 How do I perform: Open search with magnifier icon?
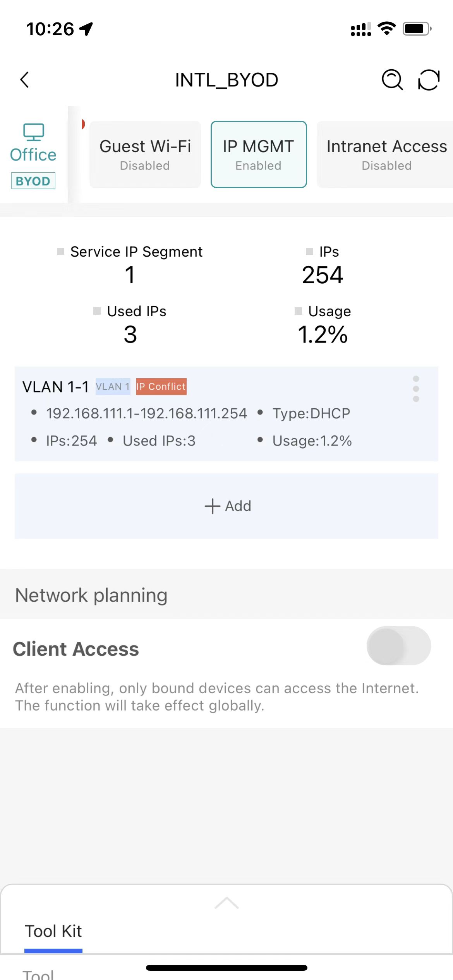[x=392, y=80]
